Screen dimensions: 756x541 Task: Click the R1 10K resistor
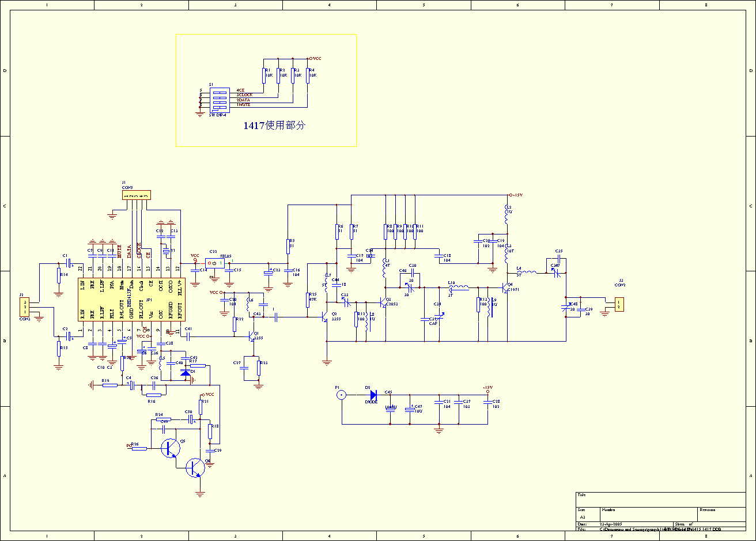264,75
